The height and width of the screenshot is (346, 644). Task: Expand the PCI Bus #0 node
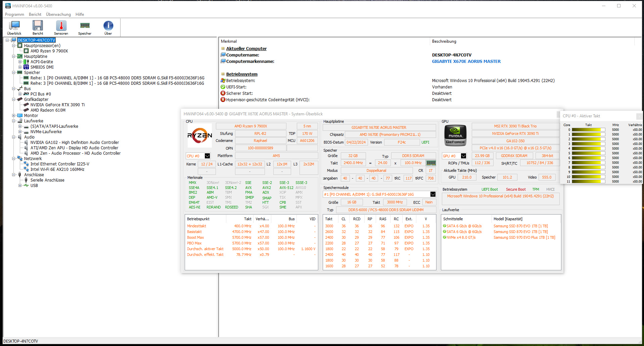coord(20,94)
